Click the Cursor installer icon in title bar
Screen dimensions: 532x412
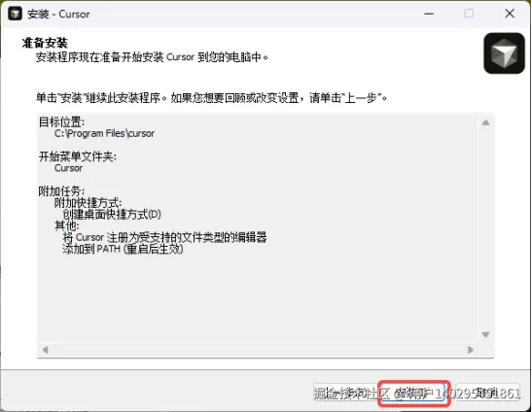(15, 14)
